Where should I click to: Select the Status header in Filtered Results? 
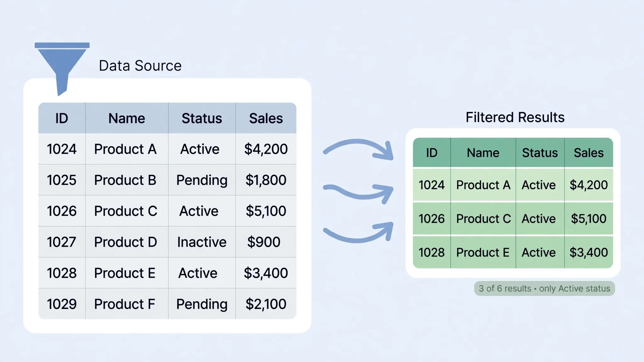pyautogui.click(x=540, y=153)
